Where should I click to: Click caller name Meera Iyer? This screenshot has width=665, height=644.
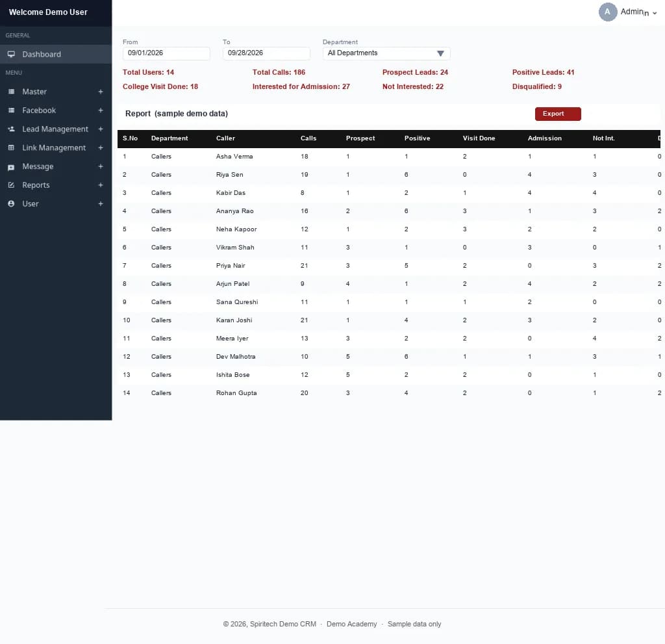pos(232,339)
